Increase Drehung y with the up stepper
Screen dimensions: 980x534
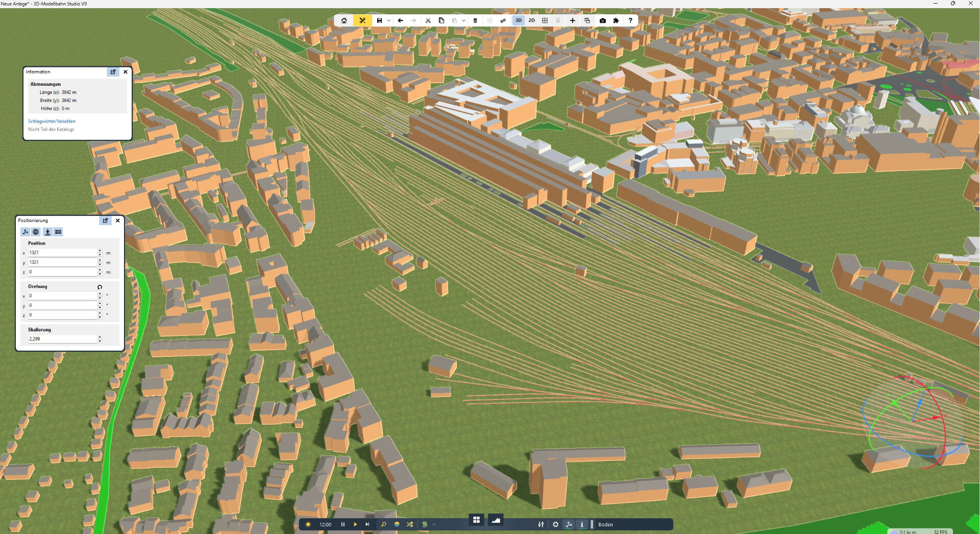point(100,303)
